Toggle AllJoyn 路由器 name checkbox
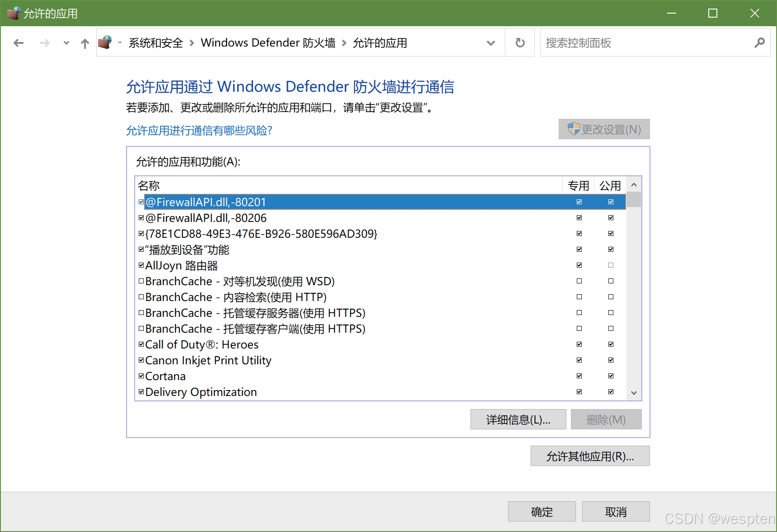Image resolution: width=777 pixels, height=532 pixels. (141, 265)
